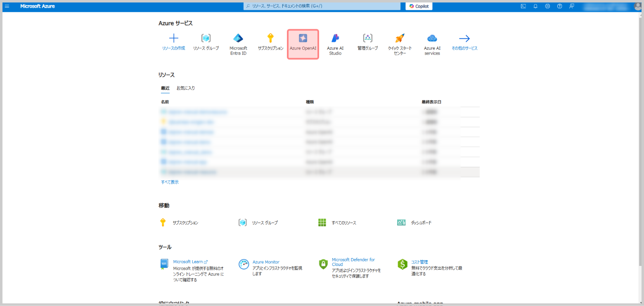Viewport: 644px width, 306px height.
Task: Open the ダッシュボード link
Action: [421, 223]
